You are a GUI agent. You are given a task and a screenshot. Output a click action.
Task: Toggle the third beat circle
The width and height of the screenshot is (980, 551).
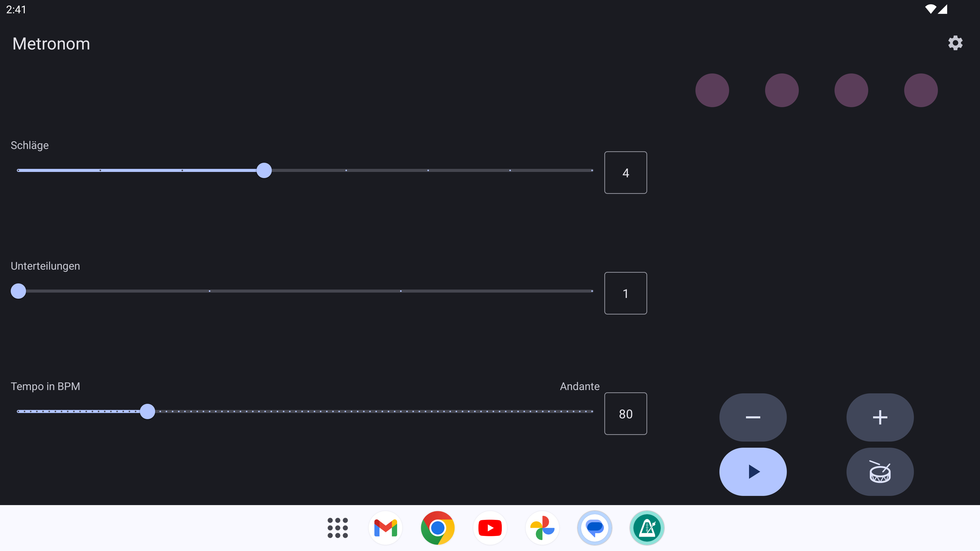tap(851, 90)
